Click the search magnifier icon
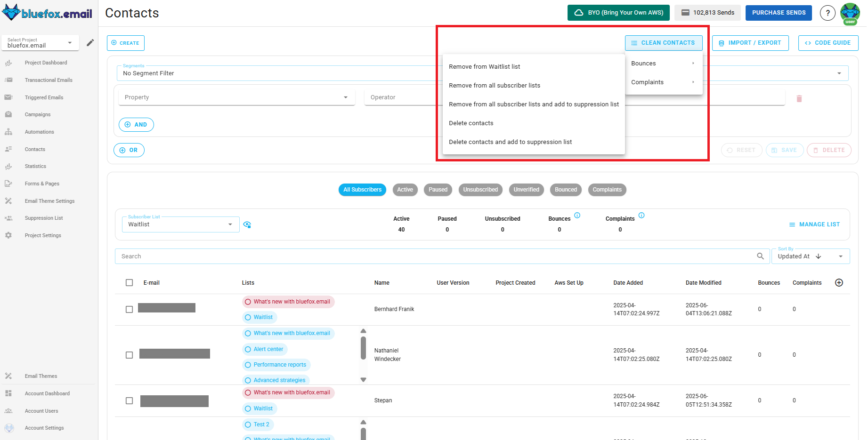 click(760, 256)
